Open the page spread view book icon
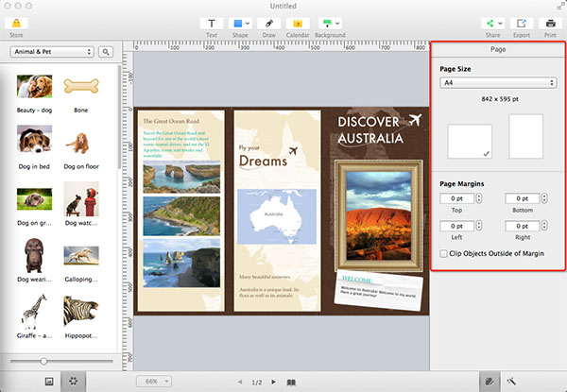This screenshot has width=567, height=392. pos(291,382)
